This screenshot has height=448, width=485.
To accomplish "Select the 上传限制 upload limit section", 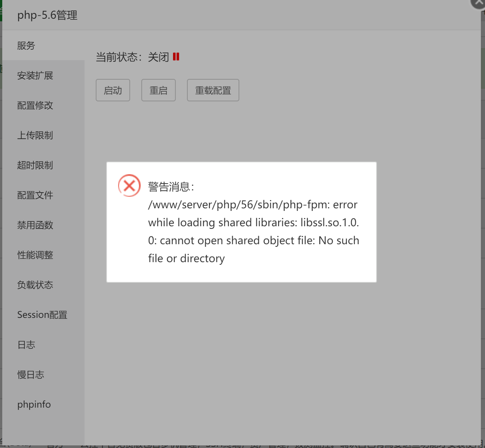I will coord(35,135).
